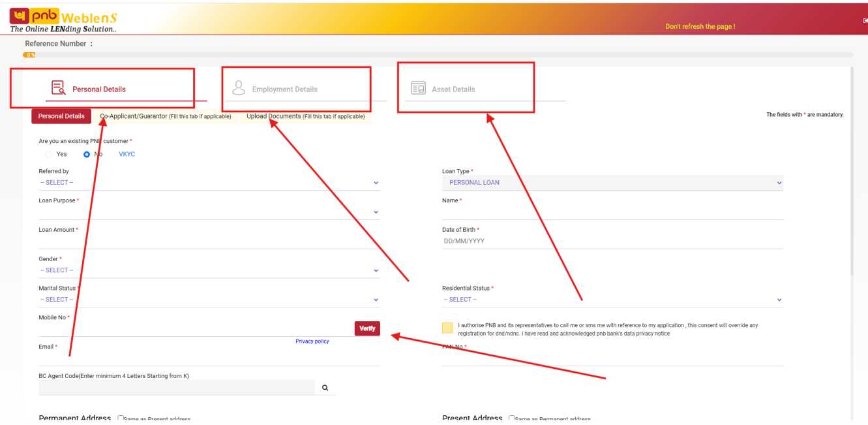The width and height of the screenshot is (868, 425).
Task: Click the "Reference Number :" label
Action: point(59,44)
